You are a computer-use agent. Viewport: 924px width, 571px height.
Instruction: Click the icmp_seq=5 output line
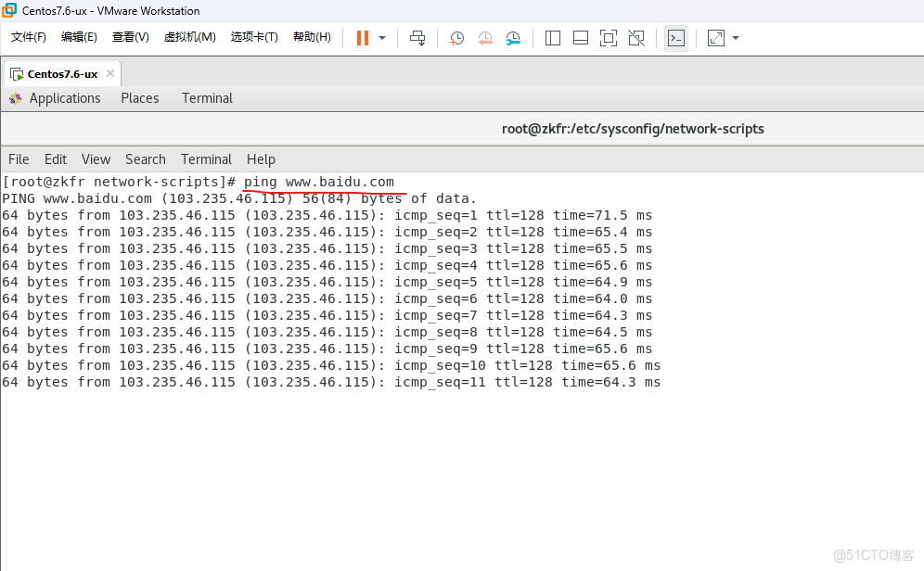[327, 282]
